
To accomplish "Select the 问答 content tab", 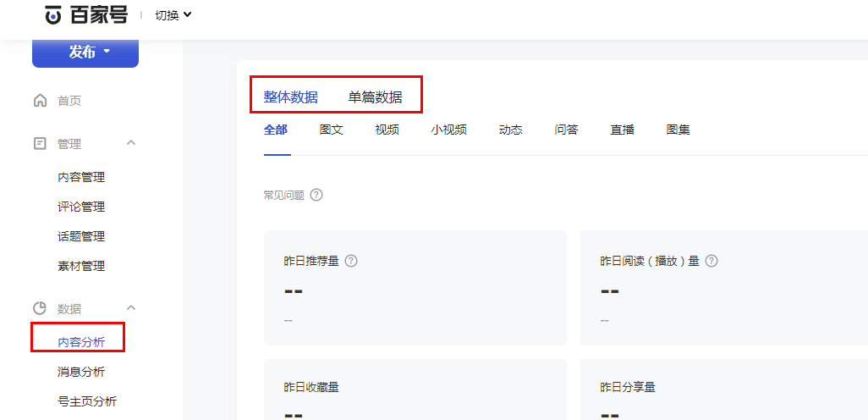I will [566, 130].
